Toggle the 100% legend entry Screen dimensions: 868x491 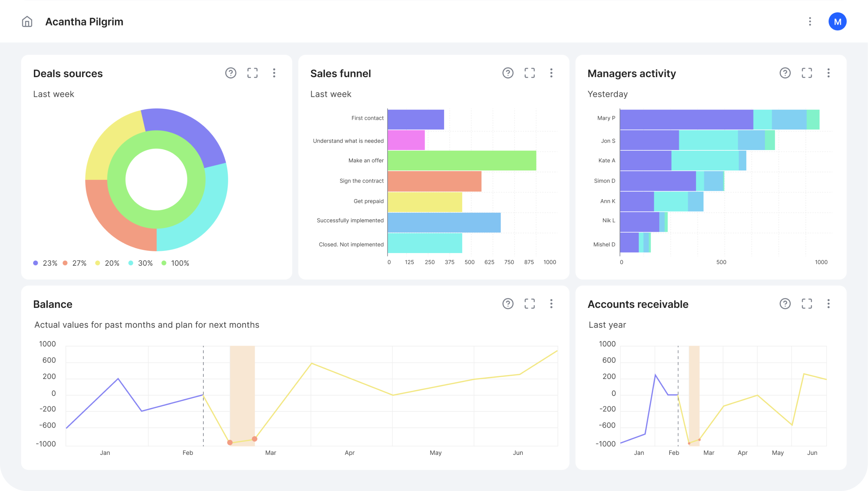point(175,263)
